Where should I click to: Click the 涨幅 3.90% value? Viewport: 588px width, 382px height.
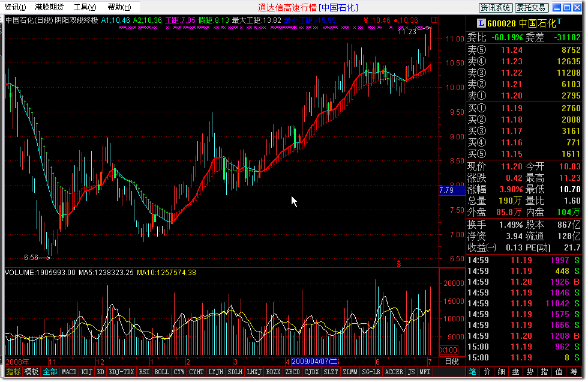511,190
